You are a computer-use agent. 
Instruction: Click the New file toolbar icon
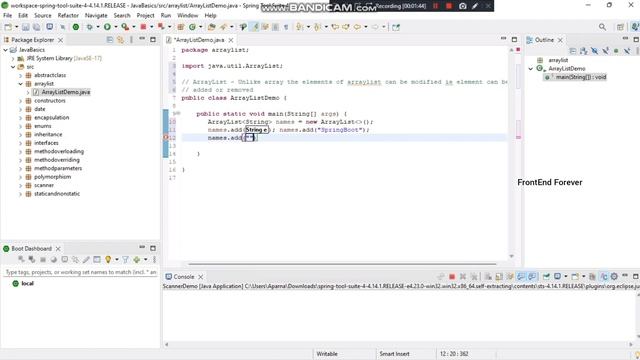click(x=8, y=27)
